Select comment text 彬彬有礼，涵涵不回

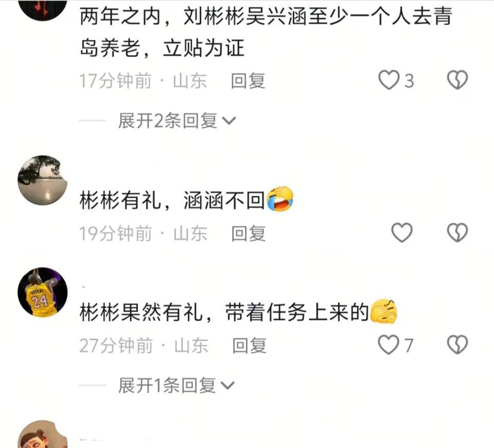pyautogui.click(x=186, y=200)
